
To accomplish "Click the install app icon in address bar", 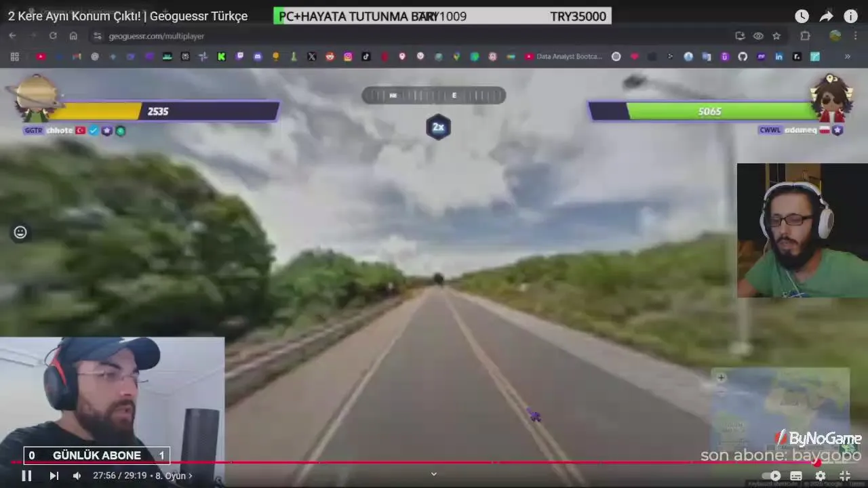I will click(740, 36).
